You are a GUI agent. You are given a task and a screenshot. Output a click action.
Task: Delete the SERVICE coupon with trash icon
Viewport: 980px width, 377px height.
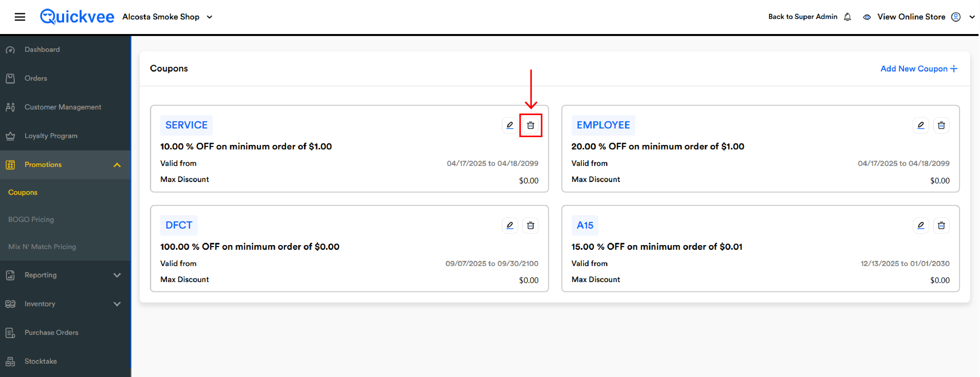pyautogui.click(x=530, y=125)
